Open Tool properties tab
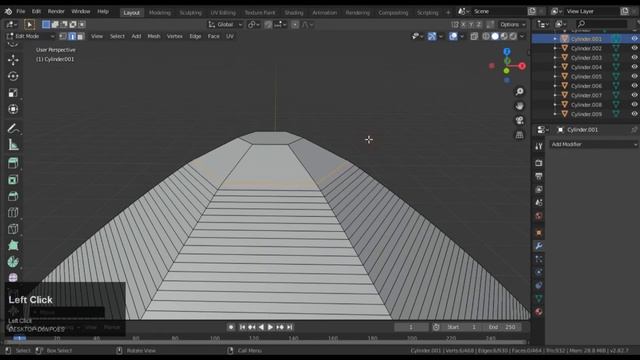This screenshot has height=360, width=640. pyautogui.click(x=539, y=147)
